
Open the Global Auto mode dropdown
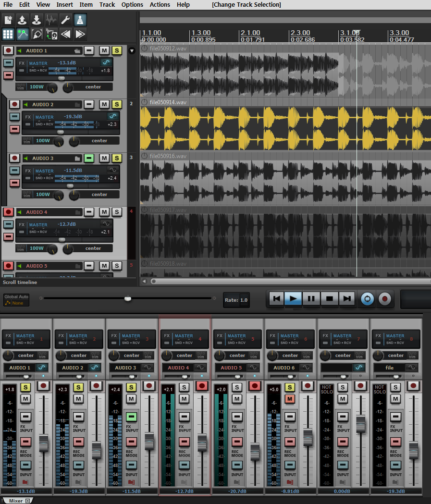[x=16, y=300]
